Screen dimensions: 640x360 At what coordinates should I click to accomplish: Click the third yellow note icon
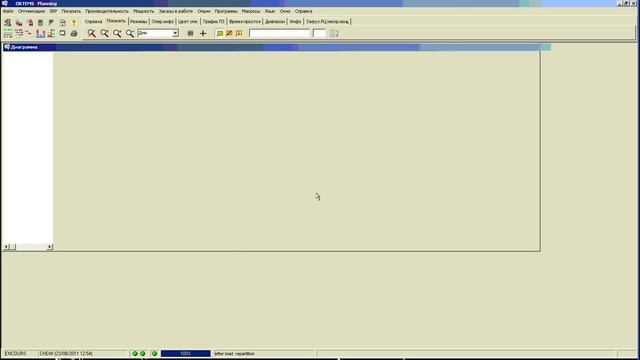pyautogui.click(x=239, y=33)
